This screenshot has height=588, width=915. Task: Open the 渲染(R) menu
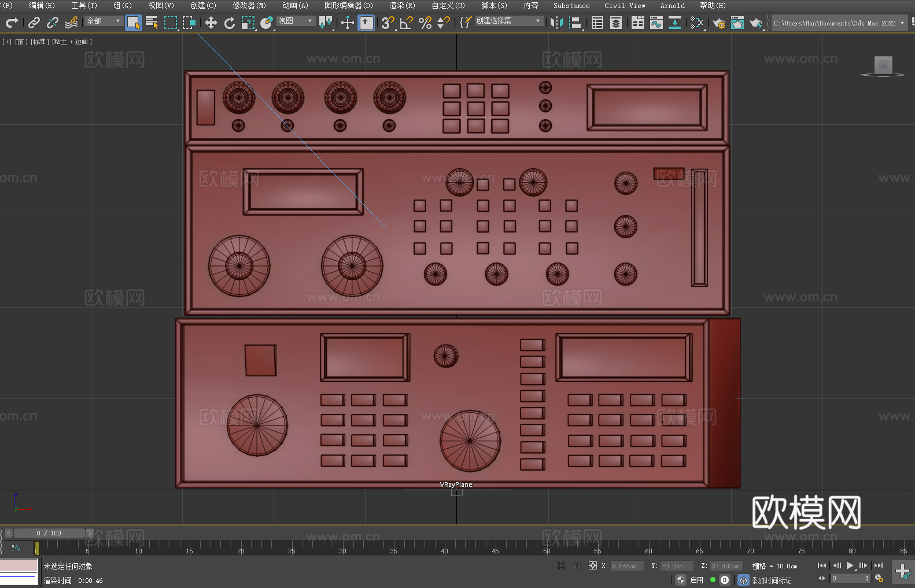tap(402, 5)
